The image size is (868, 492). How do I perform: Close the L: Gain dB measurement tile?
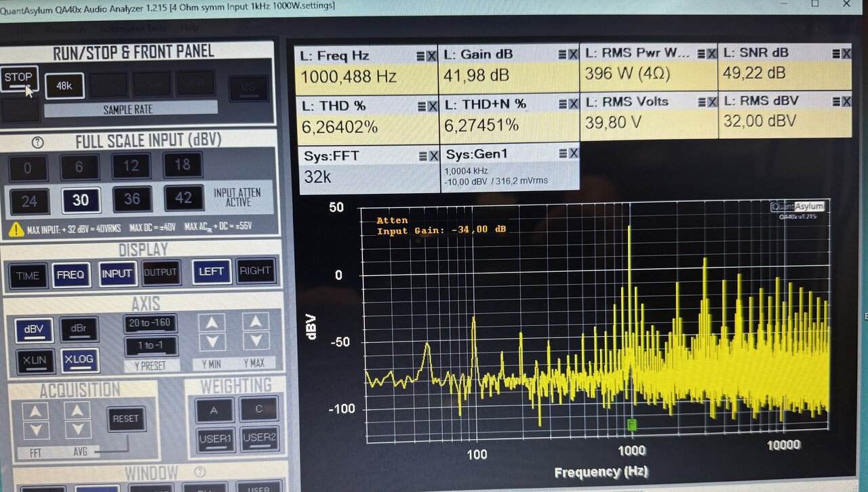click(x=574, y=54)
